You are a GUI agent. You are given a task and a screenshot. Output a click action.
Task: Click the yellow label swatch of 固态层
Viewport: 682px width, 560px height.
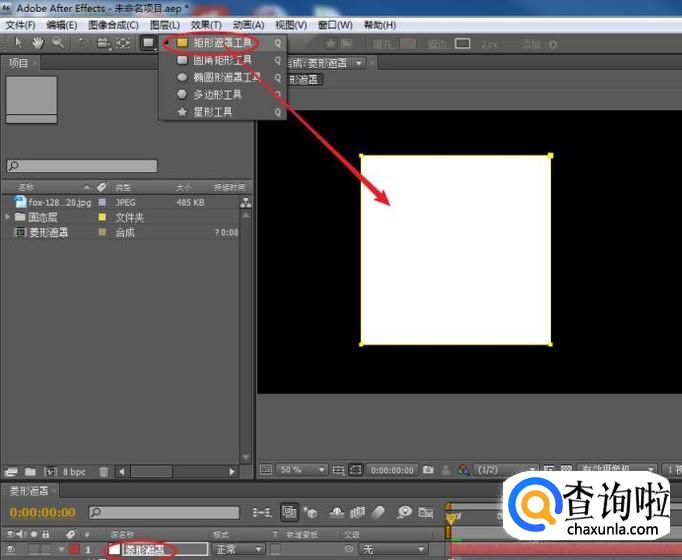click(x=102, y=217)
